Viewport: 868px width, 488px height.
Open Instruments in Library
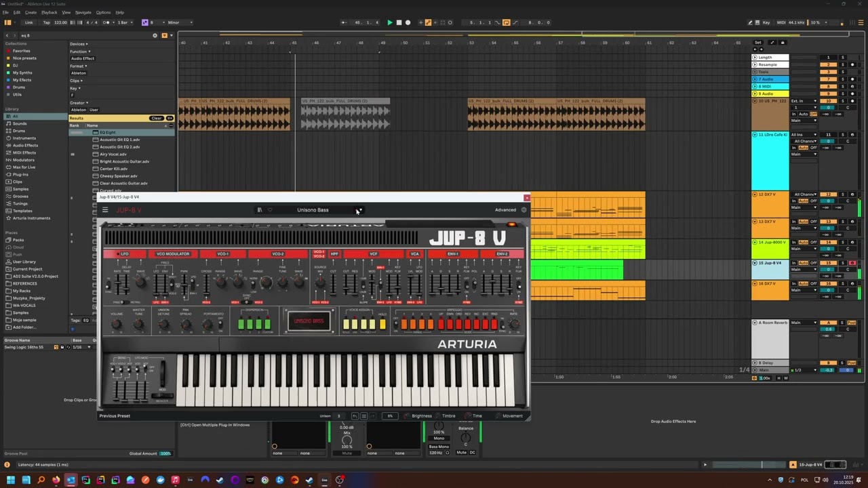pos(24,138)
